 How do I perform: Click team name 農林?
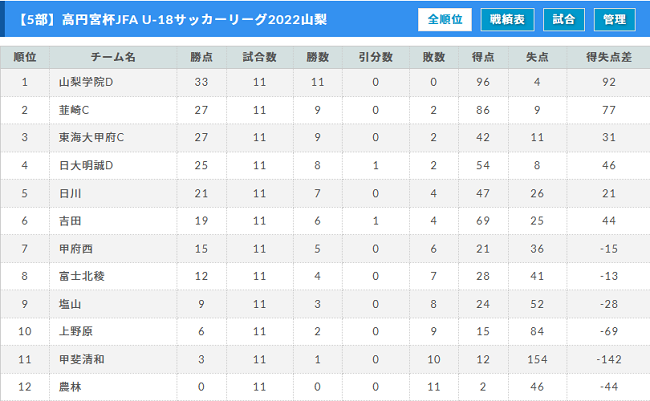70,387
